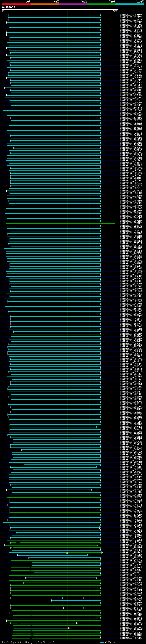Click the UniRef100_Q6IPX4 label
Viewport: 146px width, 644px height.
(131, 598)
